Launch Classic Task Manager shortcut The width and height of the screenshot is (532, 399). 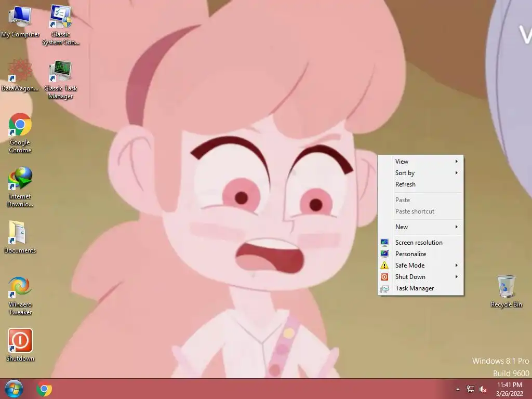click(x=61, y=79)
